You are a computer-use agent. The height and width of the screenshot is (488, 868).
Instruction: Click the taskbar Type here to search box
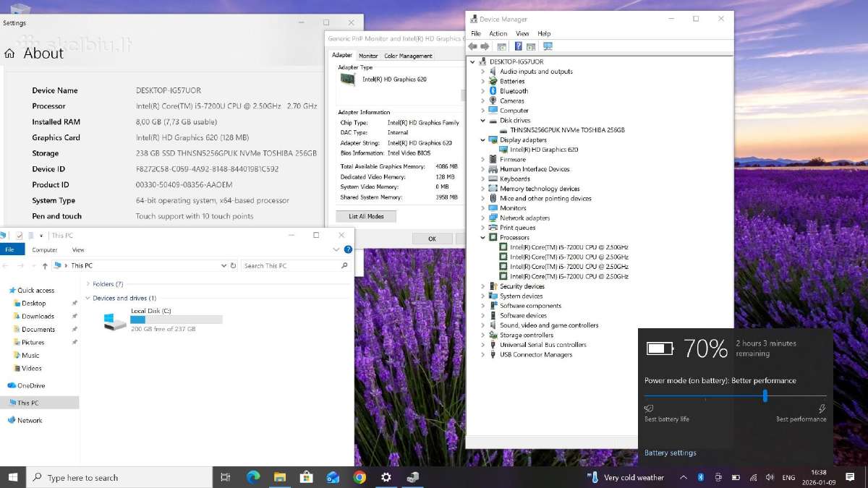tap(119, 477)
